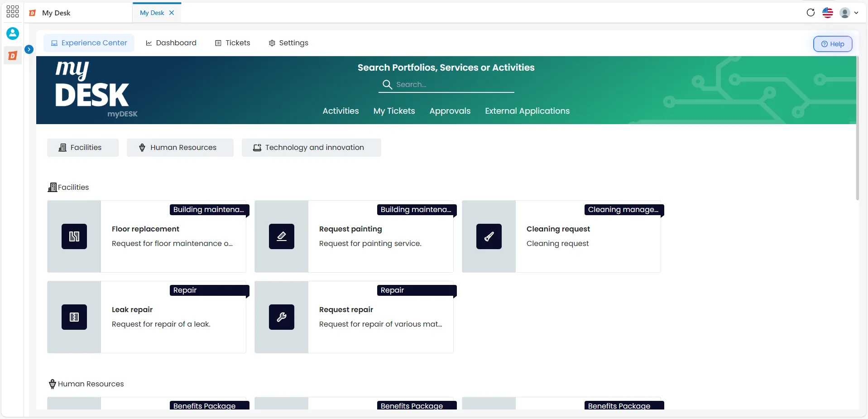Select the orange My Desk sidebar icon
868x419 pixels.
tap(13, 56)
